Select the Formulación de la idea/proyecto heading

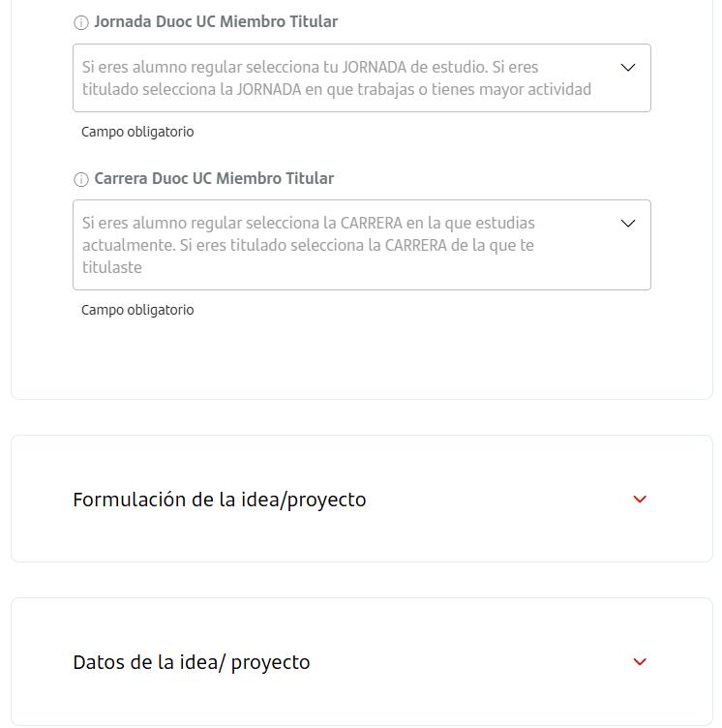pos(220,500)
